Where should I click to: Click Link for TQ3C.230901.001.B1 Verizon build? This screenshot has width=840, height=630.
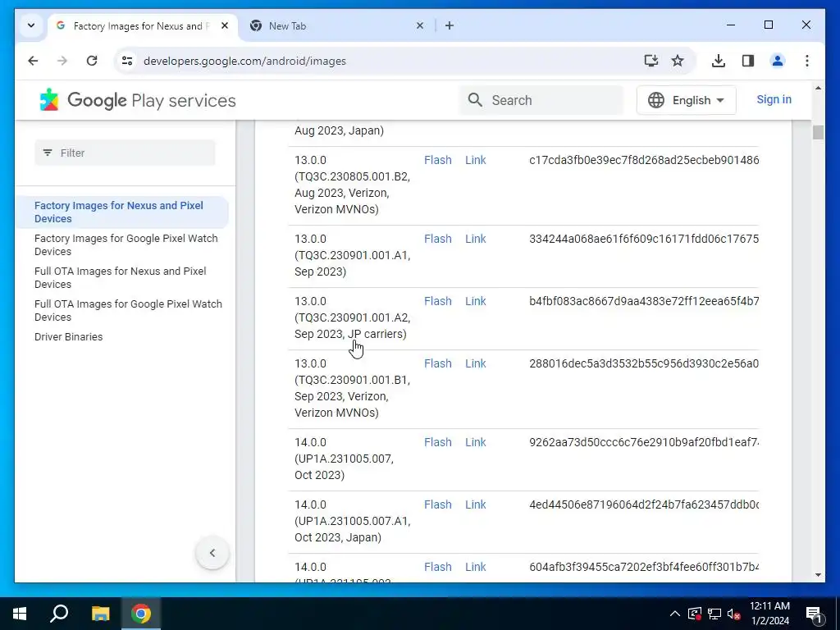pyautogui.click(x=475, y=363)
